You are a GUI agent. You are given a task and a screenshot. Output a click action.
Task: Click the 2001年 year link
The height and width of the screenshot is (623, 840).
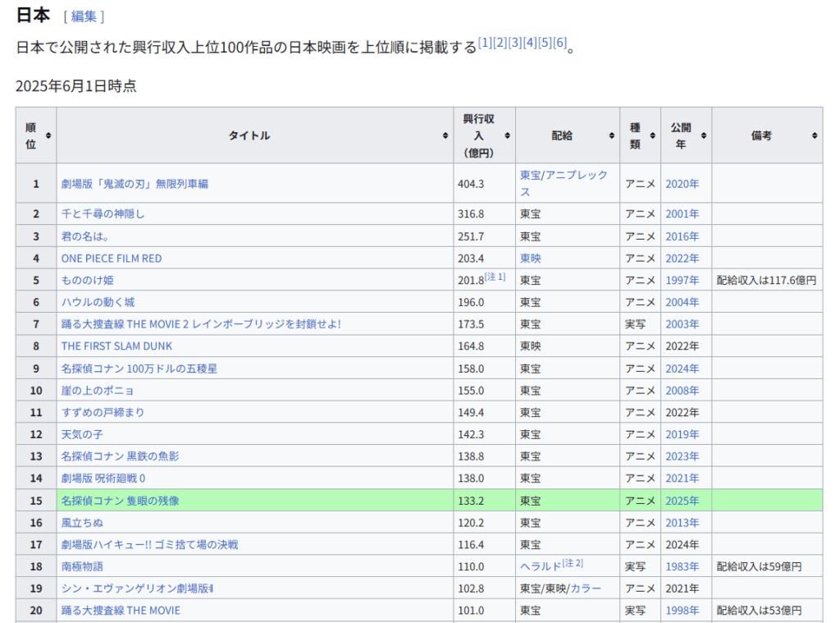pyautogui.click(x=682, y=214)
